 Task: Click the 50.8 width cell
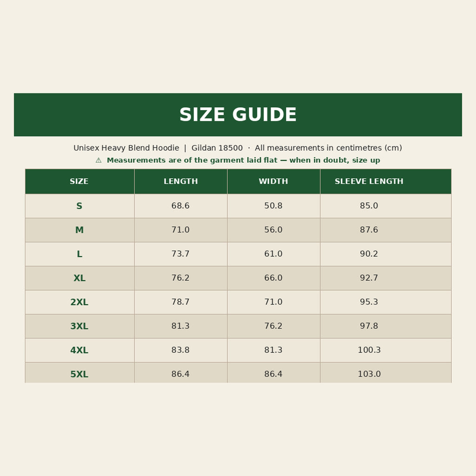[273, 205]
